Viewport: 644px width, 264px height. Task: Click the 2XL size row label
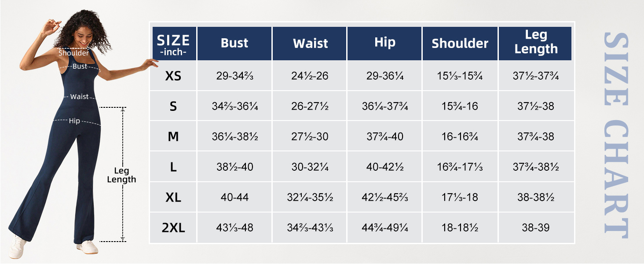tap(173, 228)
